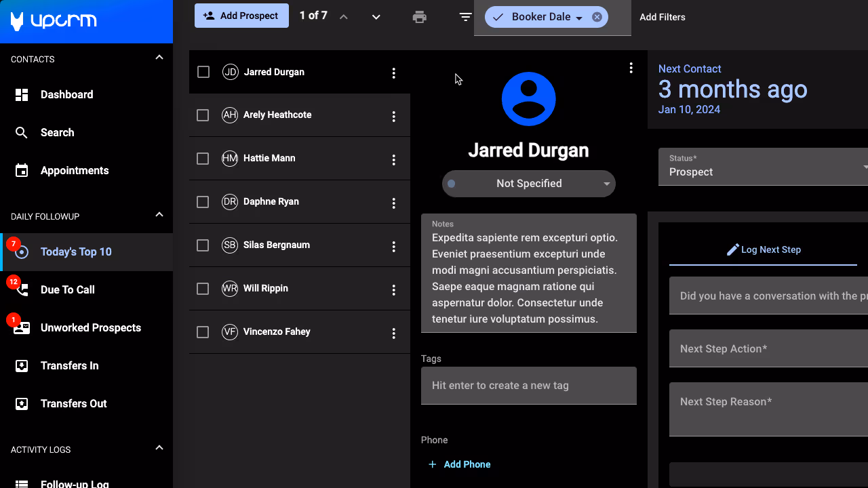Click the Add Prospect button
868x488 pixels.
pos(241,16)
